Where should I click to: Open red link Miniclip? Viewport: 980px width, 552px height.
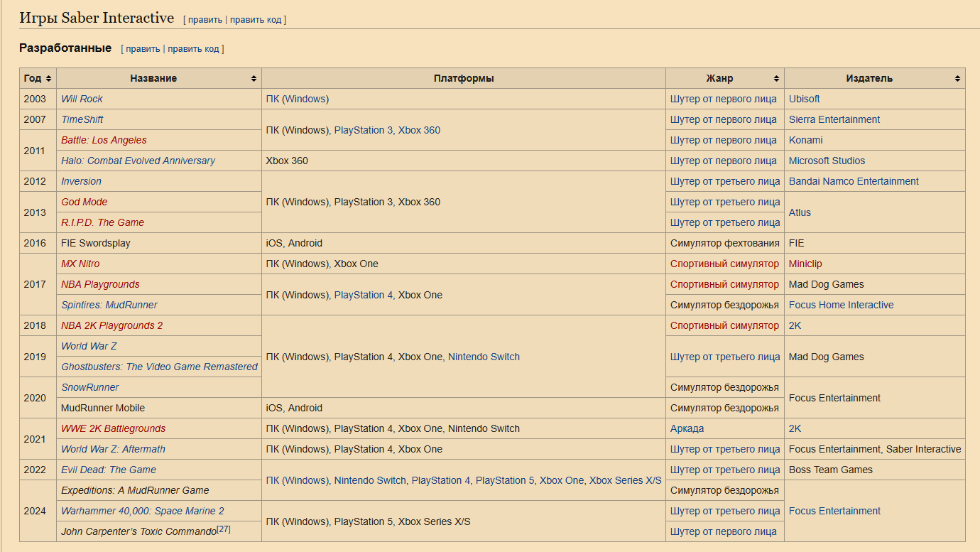[x=805, y=264]
